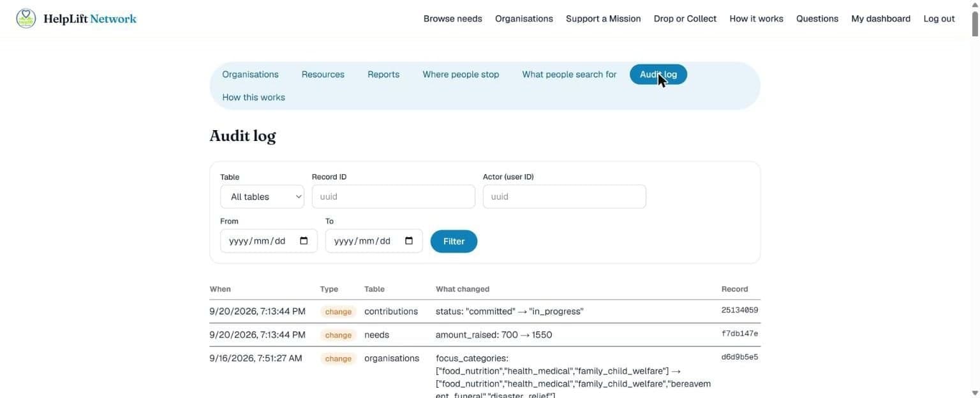Click the organisations table cell
The image size is (980, 398).
392,358
